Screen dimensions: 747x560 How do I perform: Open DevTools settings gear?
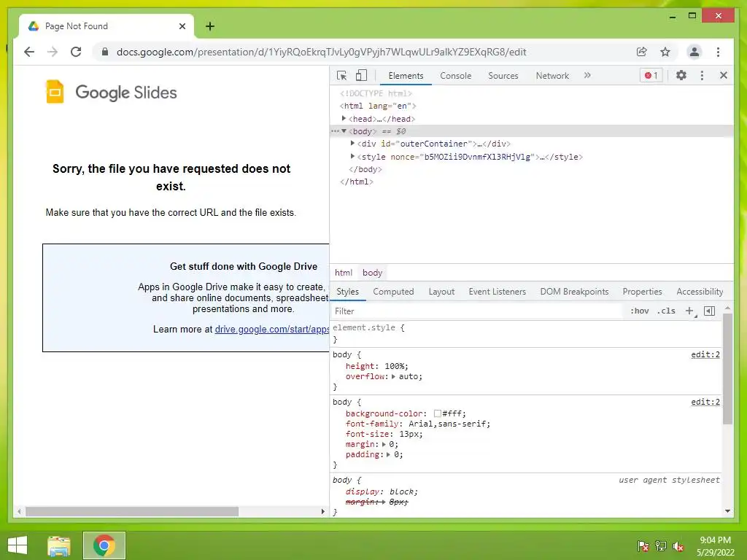tap(681, 75)
